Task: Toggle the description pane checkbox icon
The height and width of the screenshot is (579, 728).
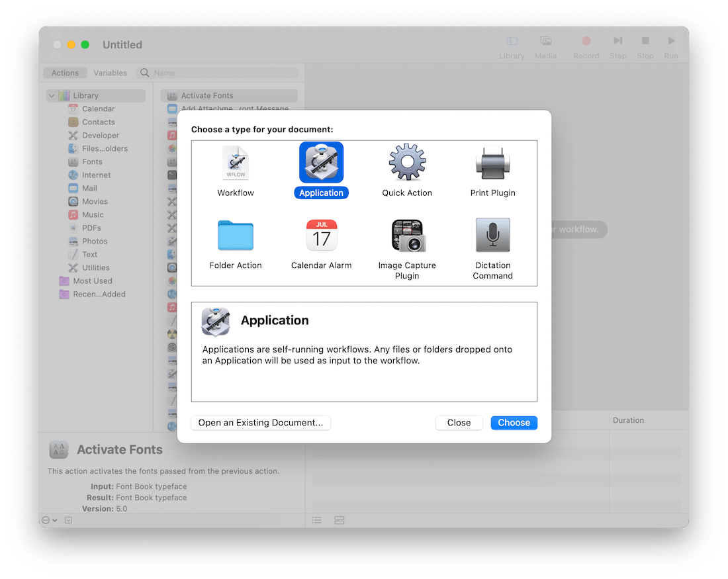Action: pyautogui.click(x=68, y=520)
